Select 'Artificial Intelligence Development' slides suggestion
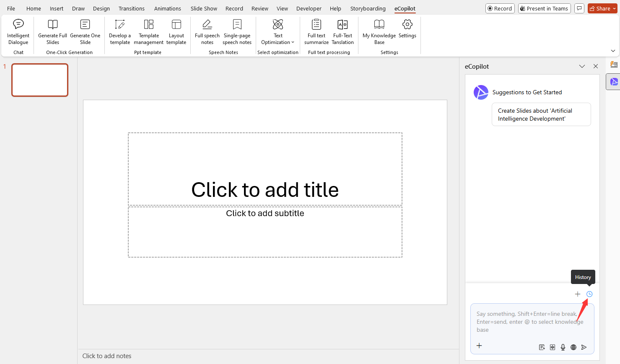The width and height of the screenshot is (620, 364). [541, 114]
